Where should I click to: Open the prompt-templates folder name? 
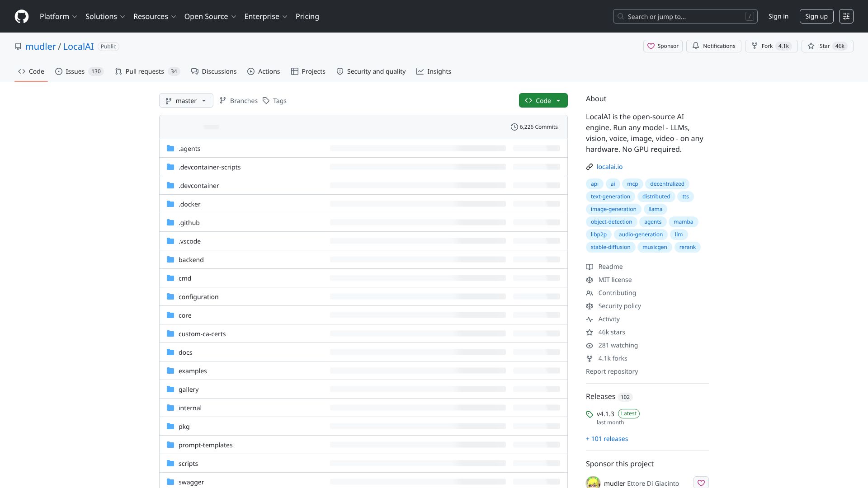205,445
